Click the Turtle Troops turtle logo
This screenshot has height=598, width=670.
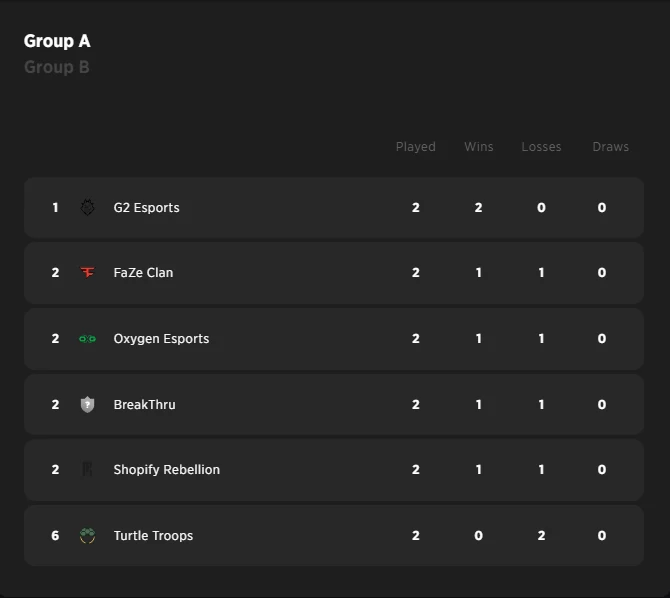(x=88, y=535)
